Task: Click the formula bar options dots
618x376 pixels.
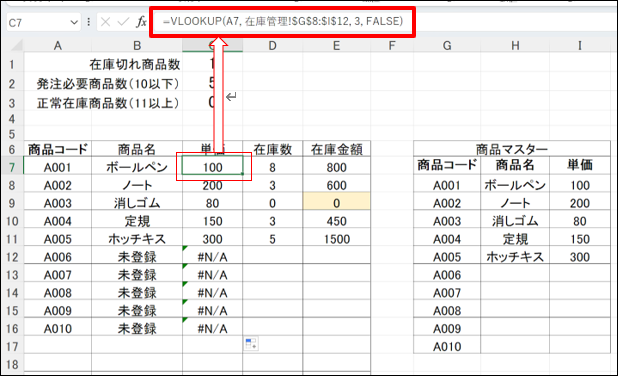Action: 89,22
